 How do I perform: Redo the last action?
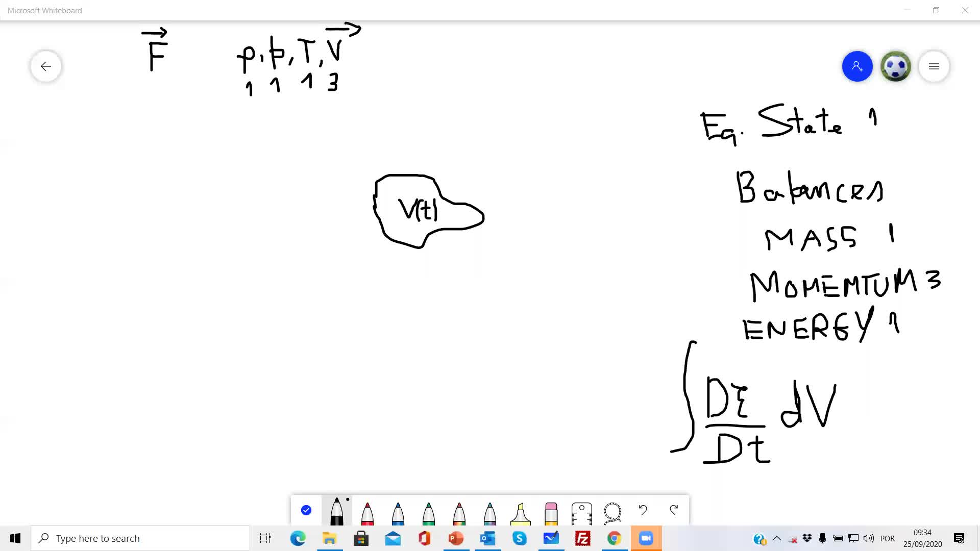pyautogui.click(x=674, y=510)
